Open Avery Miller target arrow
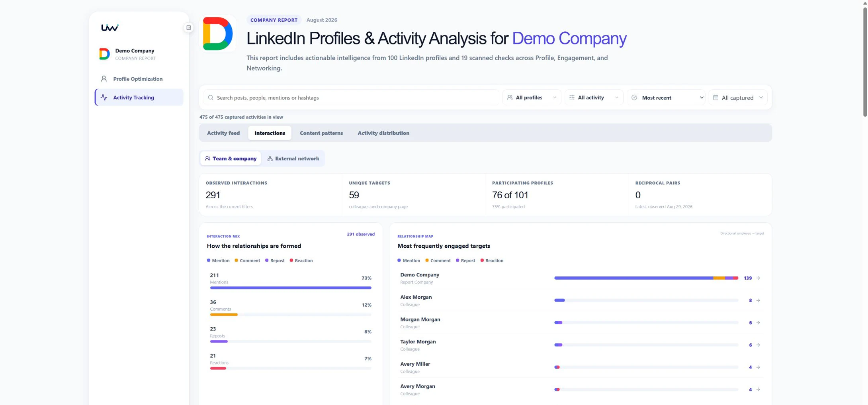 click(x=758, y=367)
